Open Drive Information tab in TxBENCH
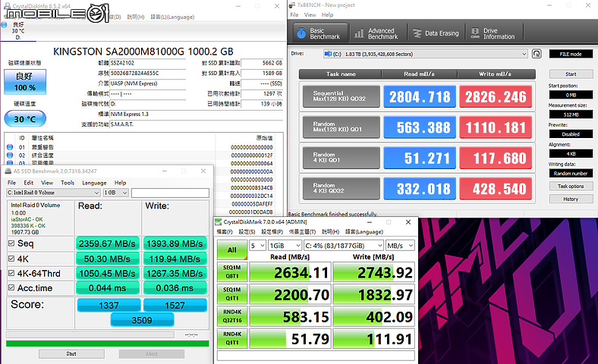Screen dimensions: 598x364 pos(493,33)
